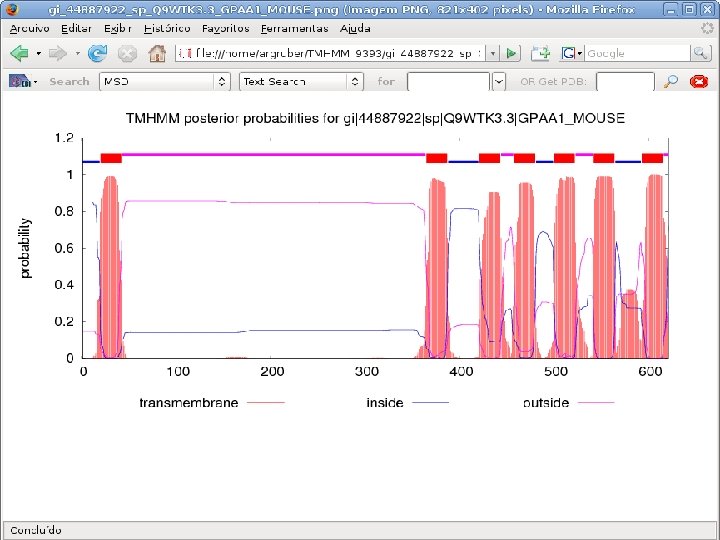Close the Firefox window
The image size is (720, 540).
pyautogui.click(x=707, y=9)
